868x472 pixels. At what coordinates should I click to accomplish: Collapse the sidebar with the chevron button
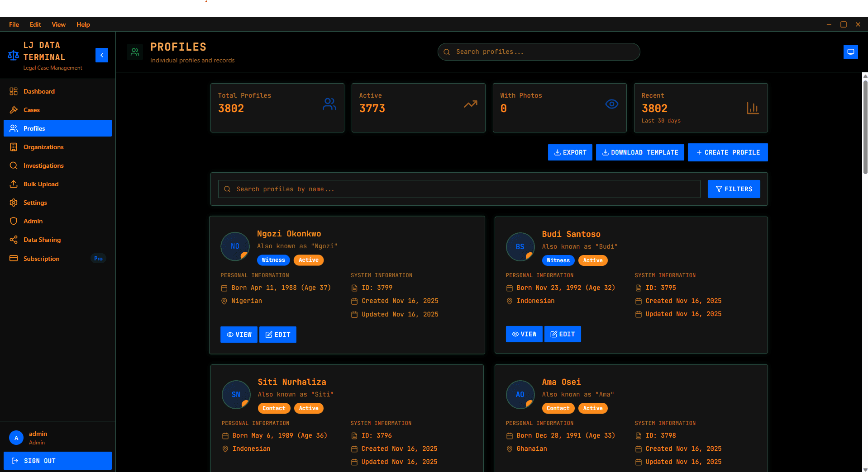click(x=101, y=55)
